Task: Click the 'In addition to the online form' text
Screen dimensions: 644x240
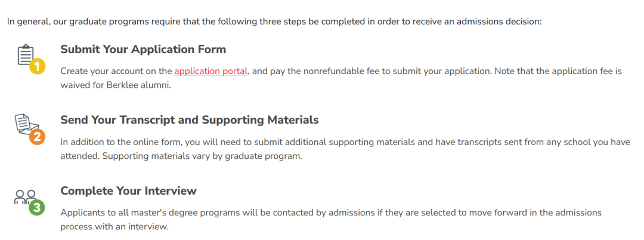Action: click(121, 142)
